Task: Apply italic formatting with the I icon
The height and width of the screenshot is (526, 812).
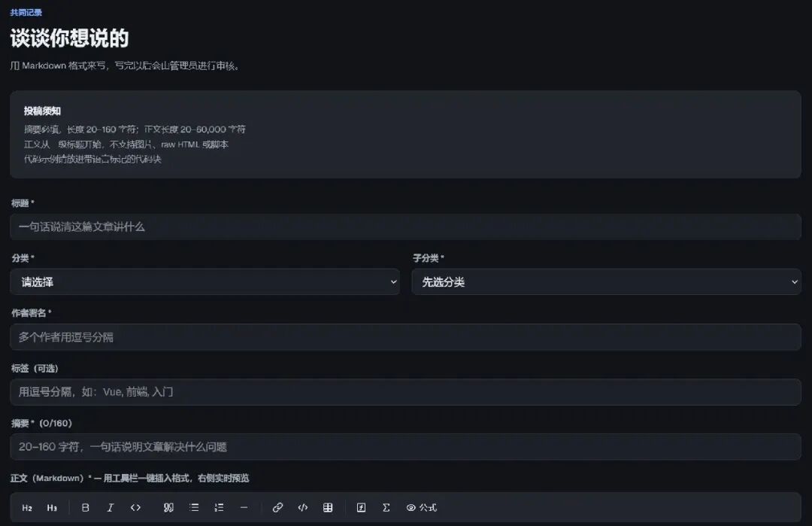Action: click(111, 508)
